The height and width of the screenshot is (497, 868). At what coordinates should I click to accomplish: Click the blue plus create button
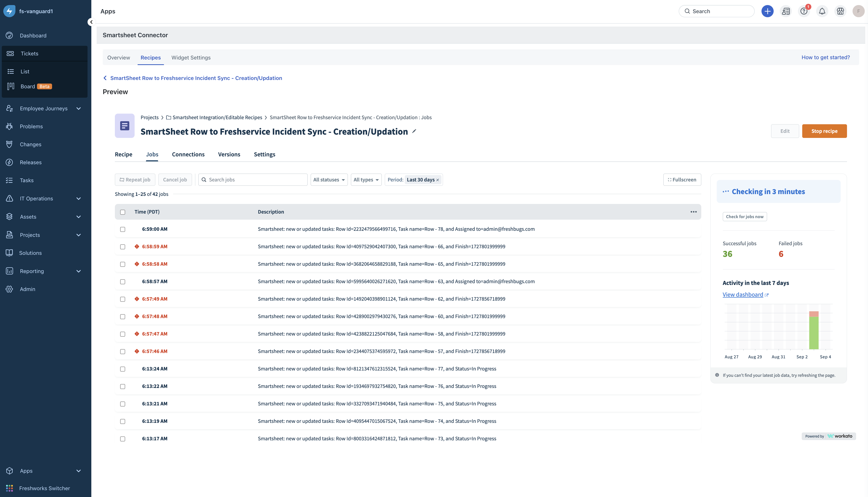767,11
